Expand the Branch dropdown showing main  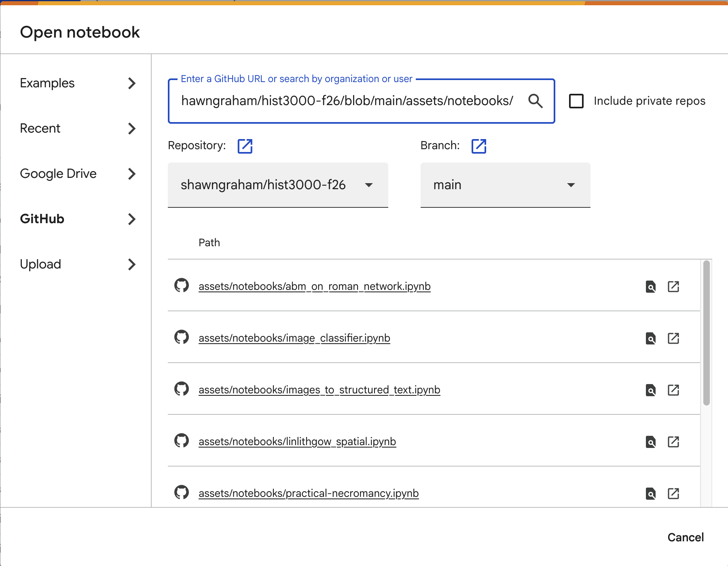point(505,185)
